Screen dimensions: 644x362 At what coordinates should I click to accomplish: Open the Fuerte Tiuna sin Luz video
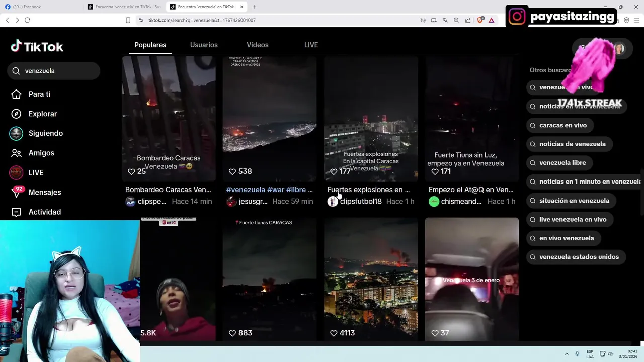[x=472, y=118]
